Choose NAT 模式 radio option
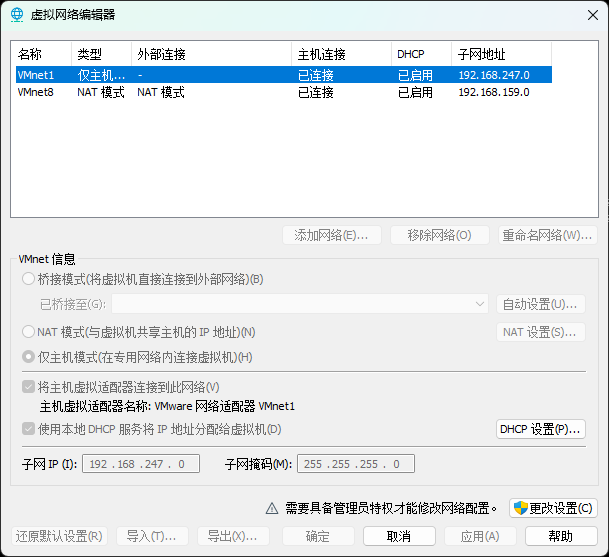This screenshot has height=557, width=609. tap(28, 332)
